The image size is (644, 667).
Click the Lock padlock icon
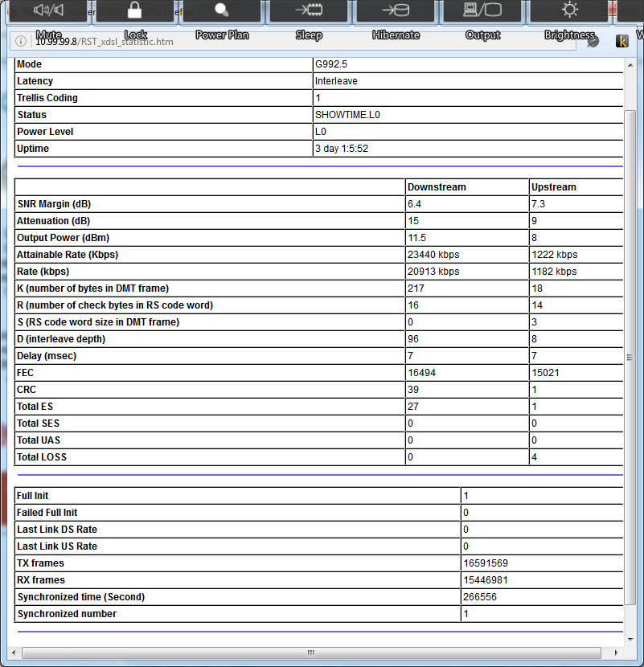pos(134,10)
